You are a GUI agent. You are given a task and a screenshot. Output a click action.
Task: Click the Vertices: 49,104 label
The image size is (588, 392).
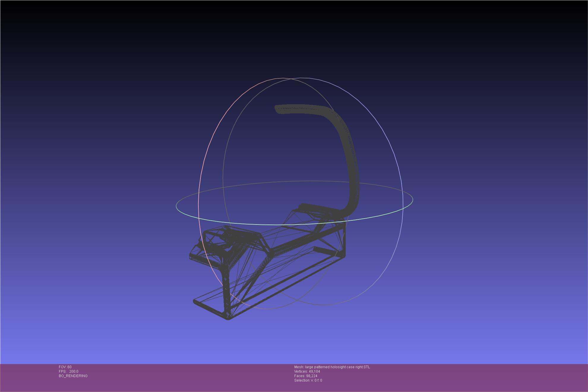[307, 372]
